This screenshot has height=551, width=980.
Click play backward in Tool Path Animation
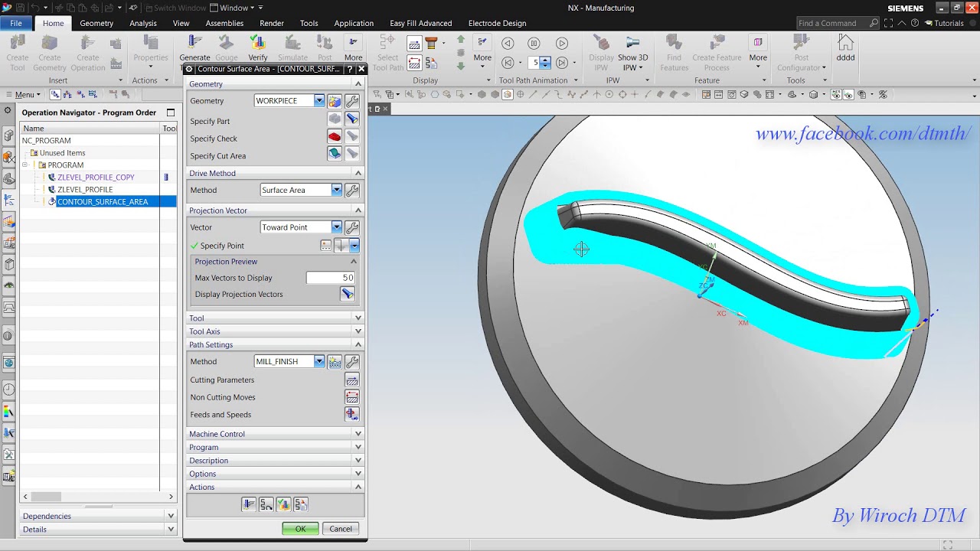click(x=508, y=44)
